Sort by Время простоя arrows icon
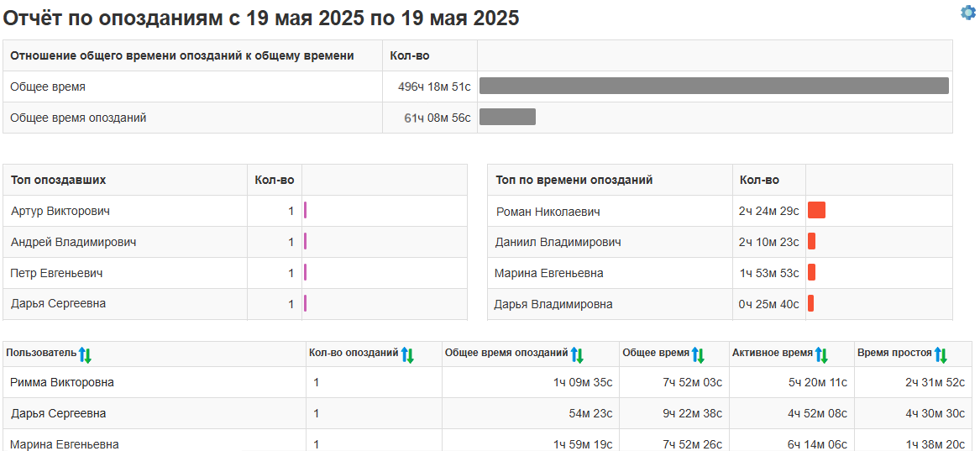980x451 pixels. click(x=941, y=354)
